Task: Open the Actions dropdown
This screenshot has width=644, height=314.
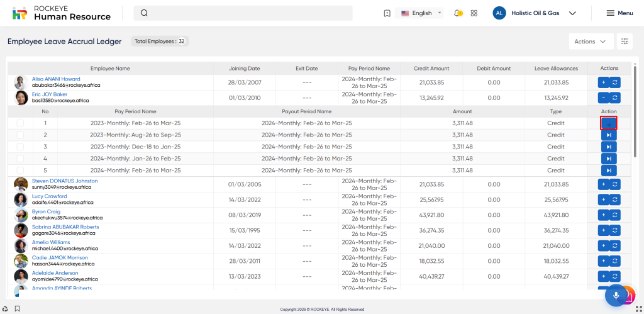Action: pyautogui.click(x=590, y=42)
